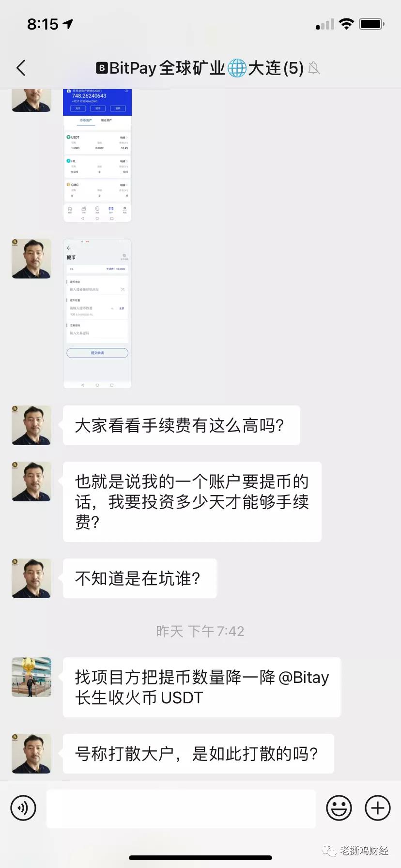Tap the 昨天 下午7:42 timestamp
The image size is (401, 868).
click(x=200, y=631)
